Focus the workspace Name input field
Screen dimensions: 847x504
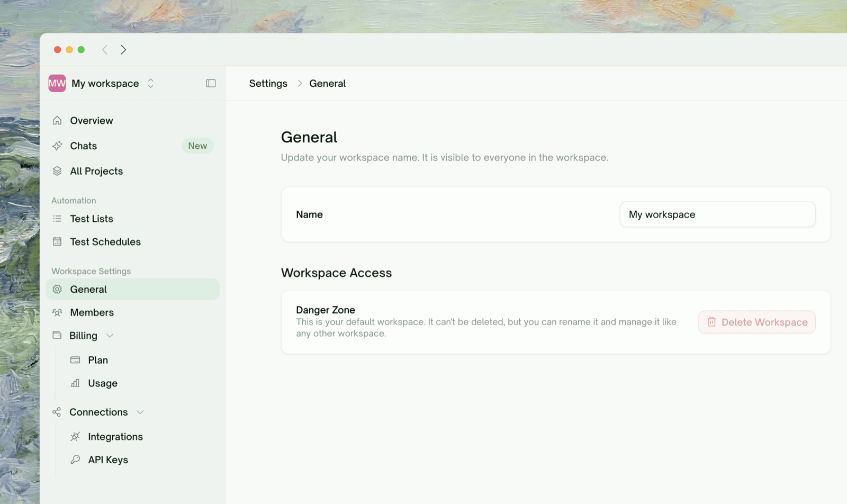[717, 214]
